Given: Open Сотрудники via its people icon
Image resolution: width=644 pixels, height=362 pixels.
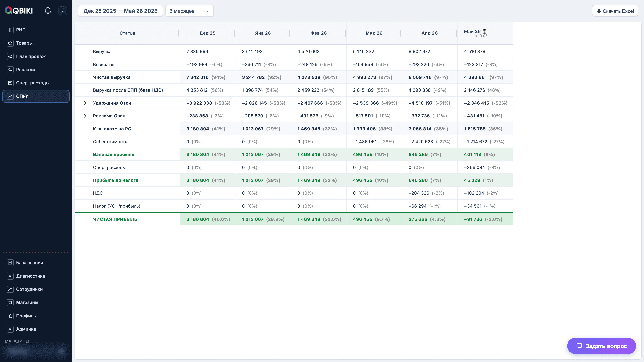Looking at the screenshot, I should 10,289.
